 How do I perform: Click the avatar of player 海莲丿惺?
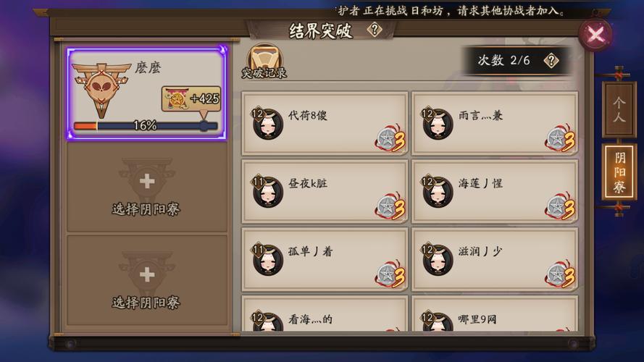(437, 191)
